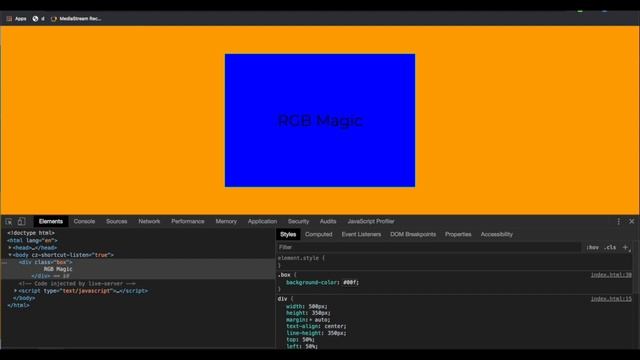The image size is (640, 360).
Task: Open the Application tab
Action: (262, 221)
